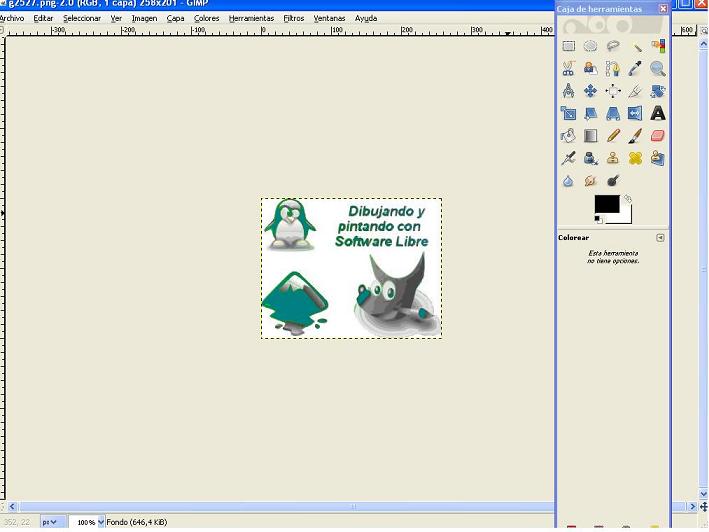Select the Zoom magnifier tool

(x=657, y=69)
